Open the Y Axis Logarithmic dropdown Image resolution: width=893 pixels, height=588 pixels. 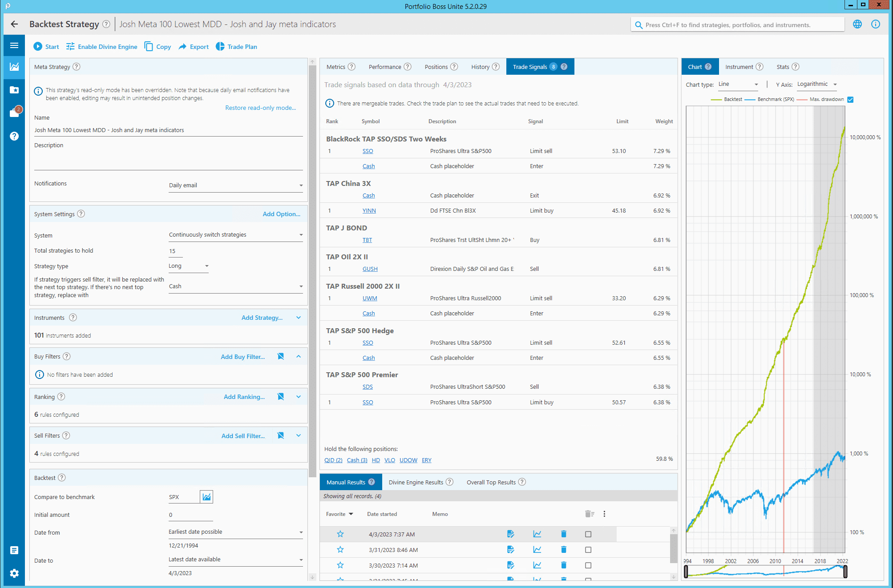(x=817, y=84)
